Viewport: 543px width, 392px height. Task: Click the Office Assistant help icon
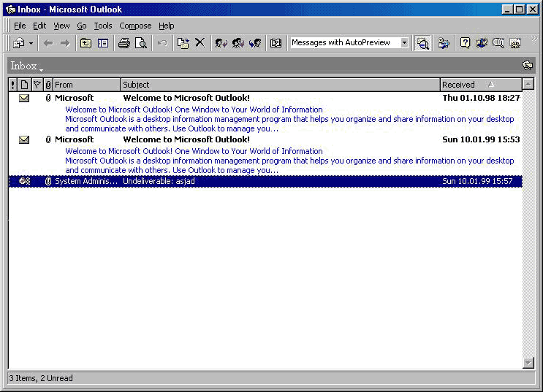coord(465,43)
